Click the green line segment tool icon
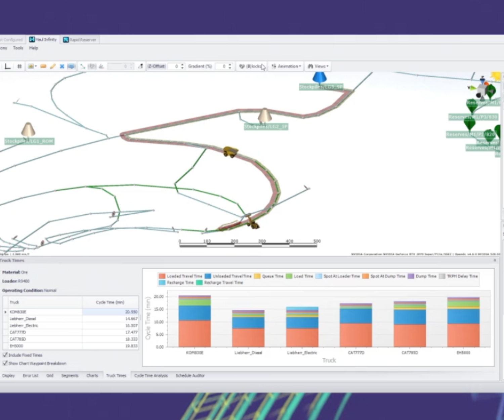This screenshot has width=504, height=420. (x=82, y=67)
